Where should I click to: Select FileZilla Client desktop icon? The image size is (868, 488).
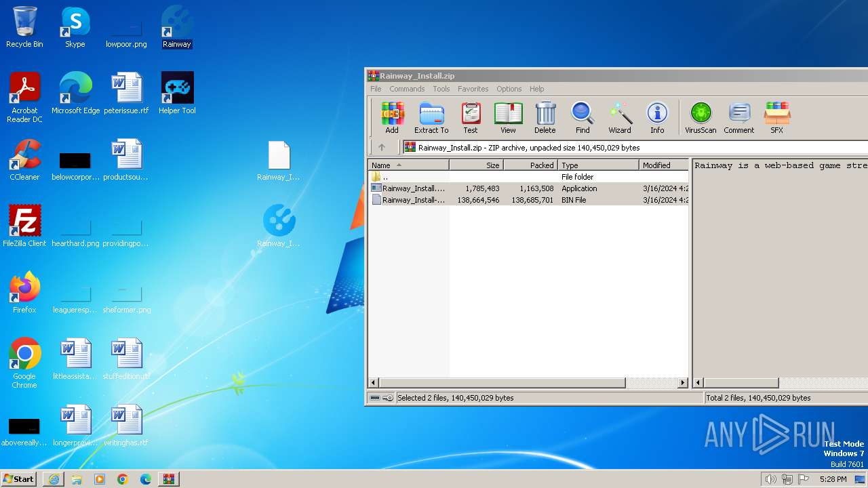pos(24,226)
